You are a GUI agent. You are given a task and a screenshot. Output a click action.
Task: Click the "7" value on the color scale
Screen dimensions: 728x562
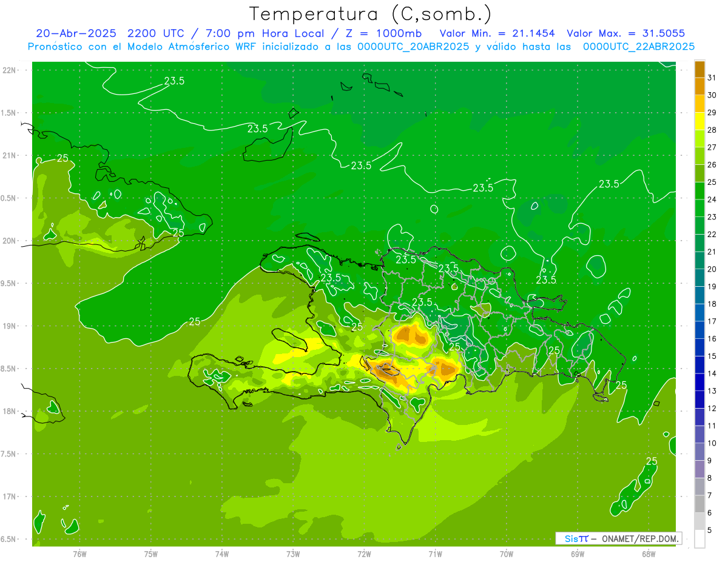pyautogui.click(x=710, y=495)
